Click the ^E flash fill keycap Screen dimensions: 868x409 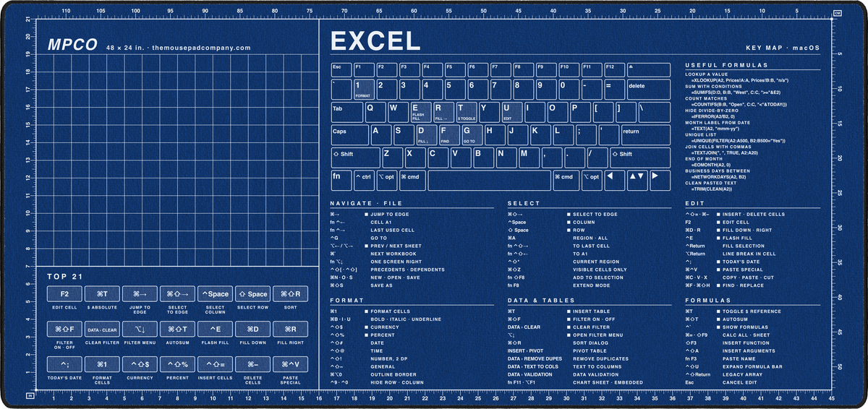215,330
